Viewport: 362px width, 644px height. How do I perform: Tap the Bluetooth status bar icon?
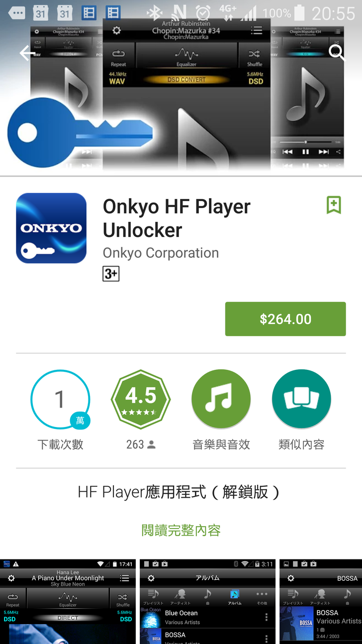pos(154,13)
